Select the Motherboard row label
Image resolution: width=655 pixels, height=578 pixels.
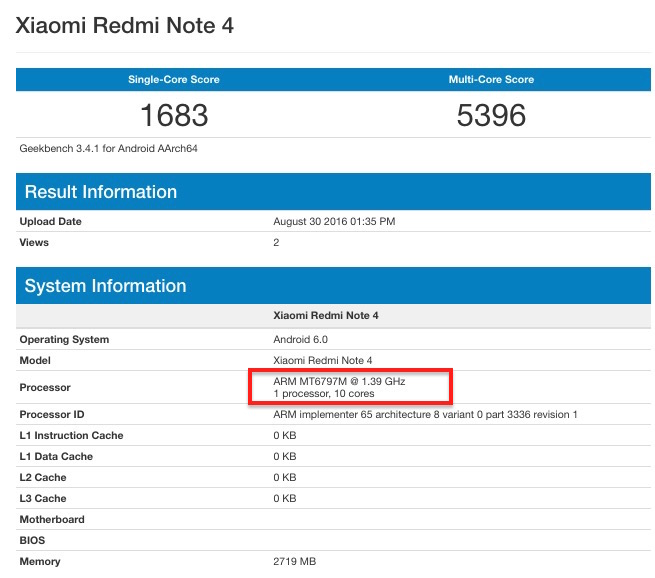[x=52, y=519]
